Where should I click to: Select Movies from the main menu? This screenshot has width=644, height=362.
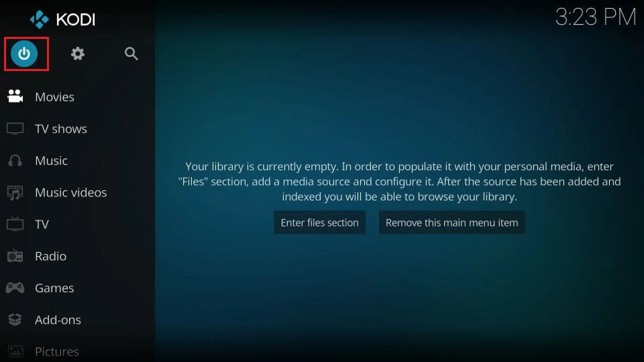point(54,96)
